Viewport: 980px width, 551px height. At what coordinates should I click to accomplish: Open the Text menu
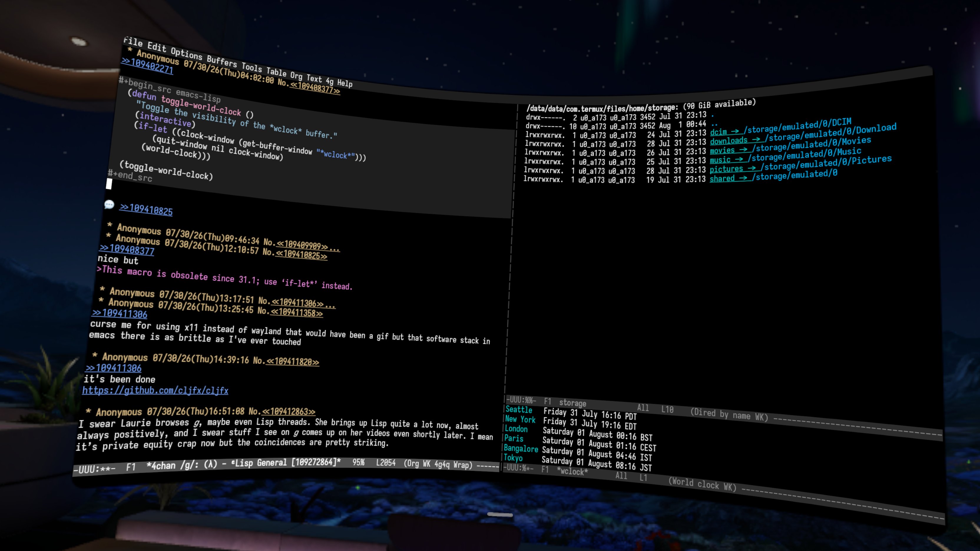314,79
